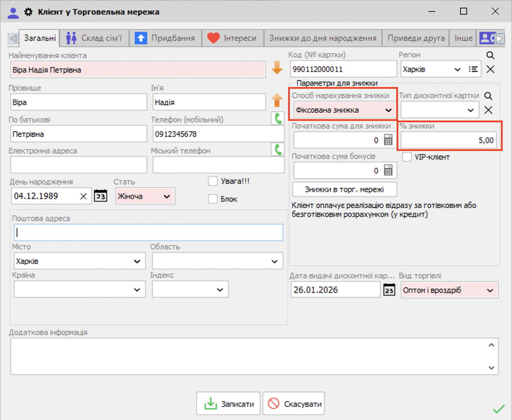
Task: Open calendar for discount card issue date
Action: [389, 290]
